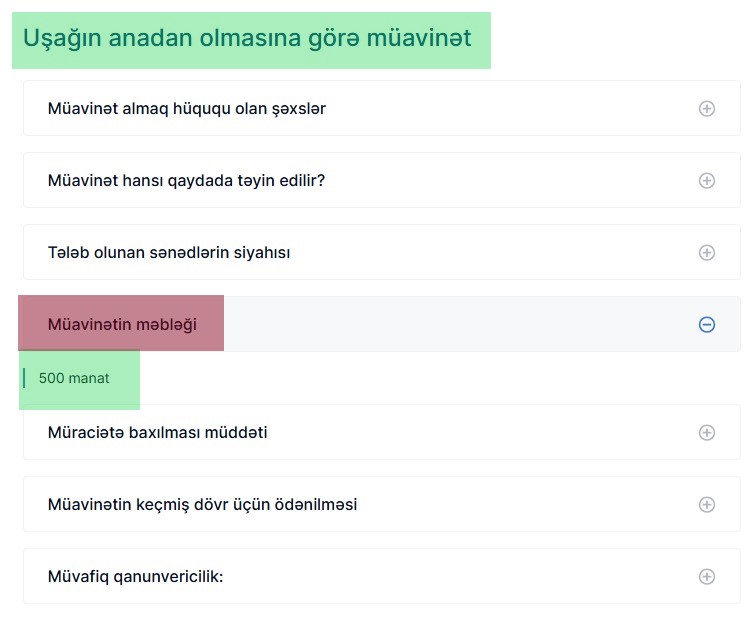Click plus icon next to Müvafiq qanunvericilik
The height and width of the screenshot is (618, 745).
pyautogui.click(x=707, y=577)
